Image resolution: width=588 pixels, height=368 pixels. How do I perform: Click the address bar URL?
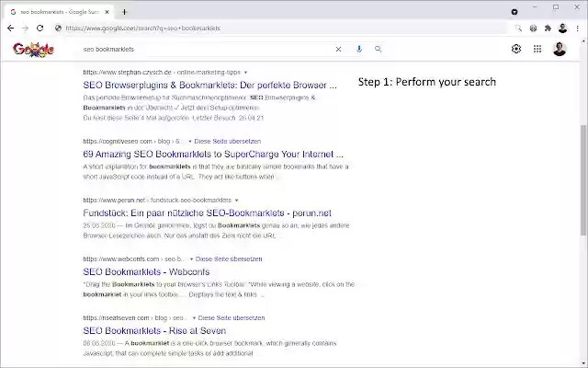point(143,29)
